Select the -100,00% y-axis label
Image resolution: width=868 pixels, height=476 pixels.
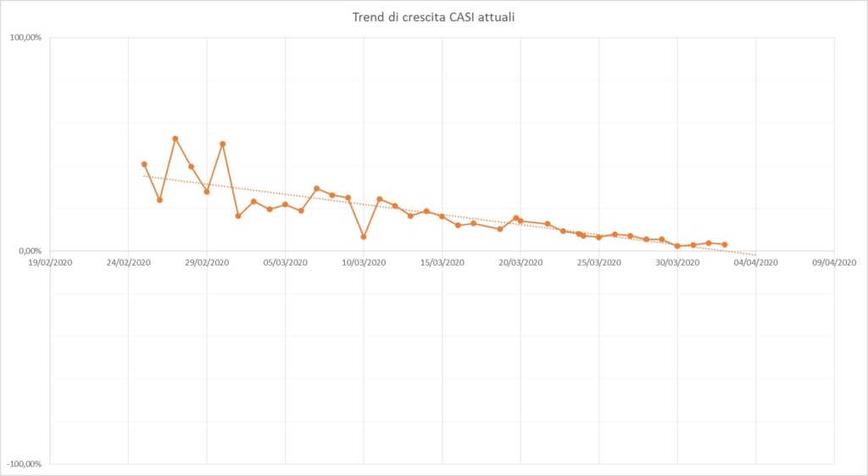25,464
